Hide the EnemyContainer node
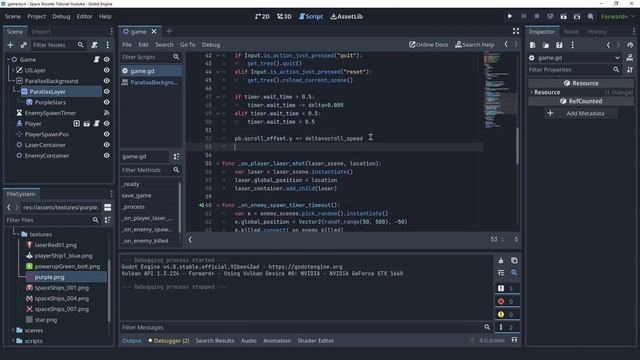The width and height of the screenshot is (640, 360). [107, 156]
